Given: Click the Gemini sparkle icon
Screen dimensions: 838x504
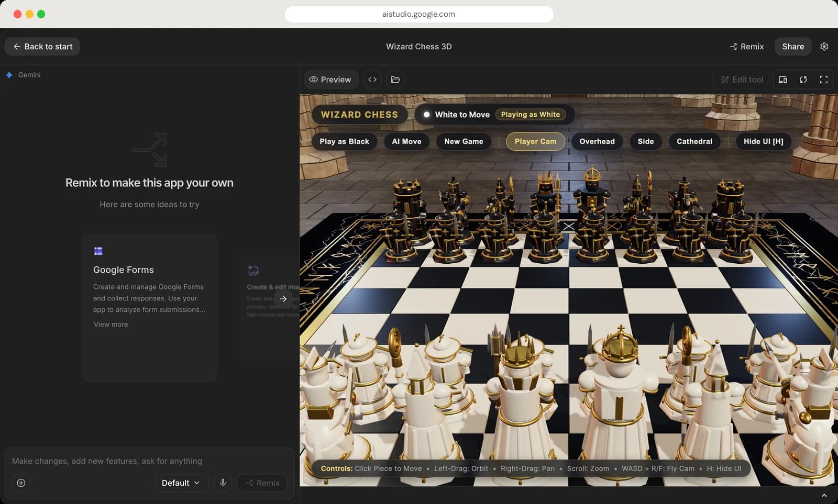Looking at the screenshot, I should (9, 75).
